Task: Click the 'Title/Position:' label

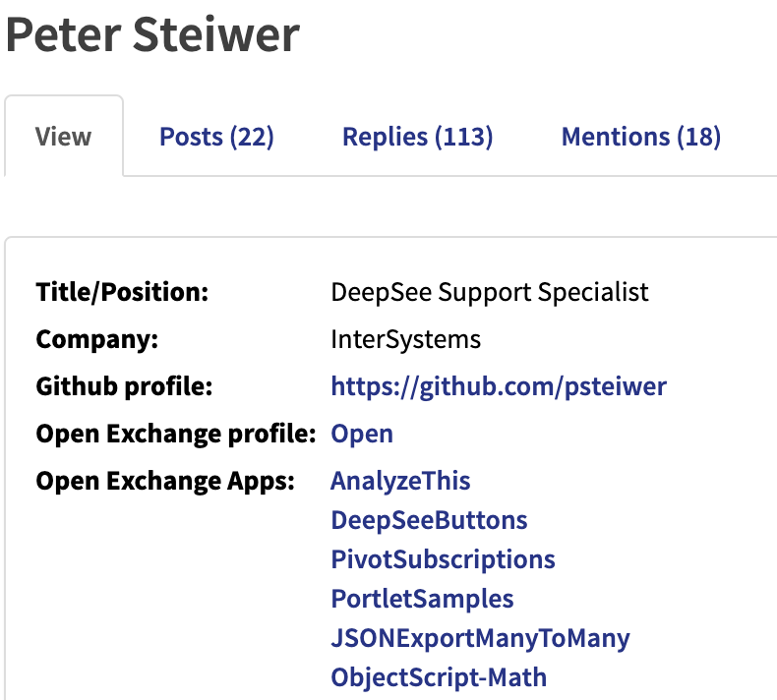Action: click(x=122, y=292)
